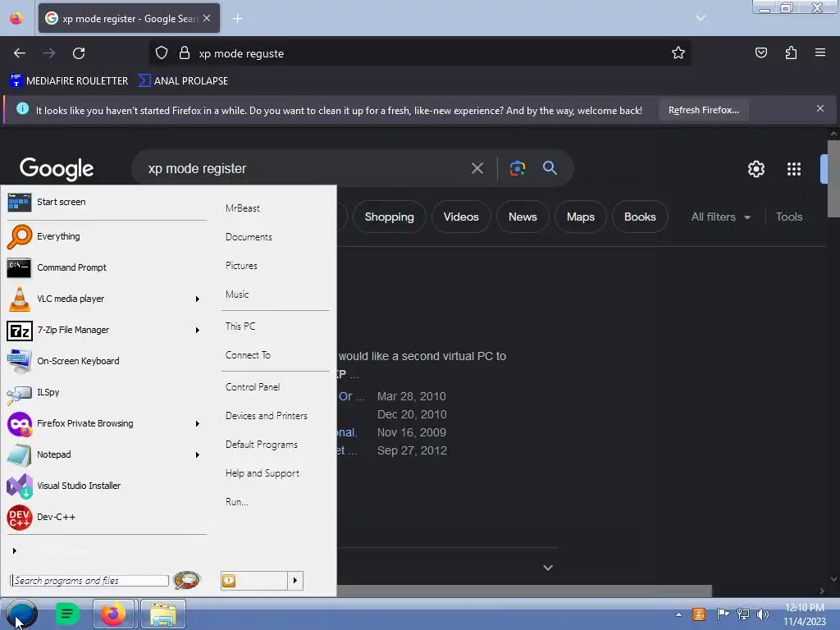
Task: Click the padlock site info icon
Action: click(185, 53)
